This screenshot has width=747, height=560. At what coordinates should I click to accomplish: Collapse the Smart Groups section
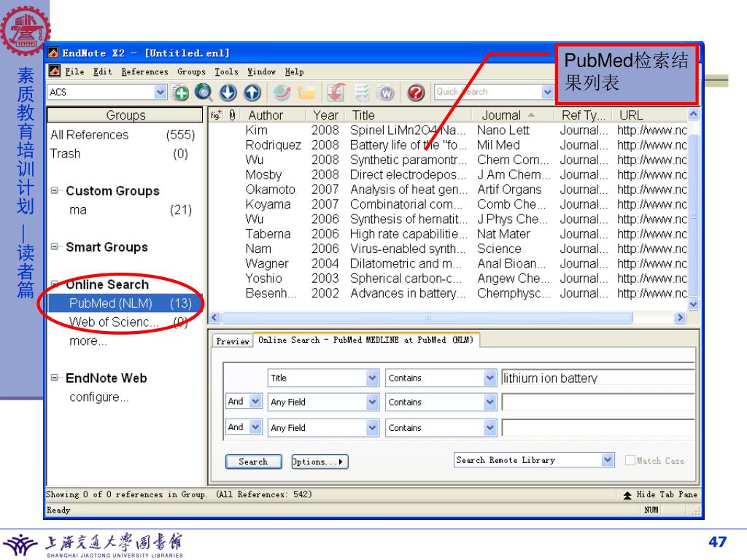coord(55,246)
